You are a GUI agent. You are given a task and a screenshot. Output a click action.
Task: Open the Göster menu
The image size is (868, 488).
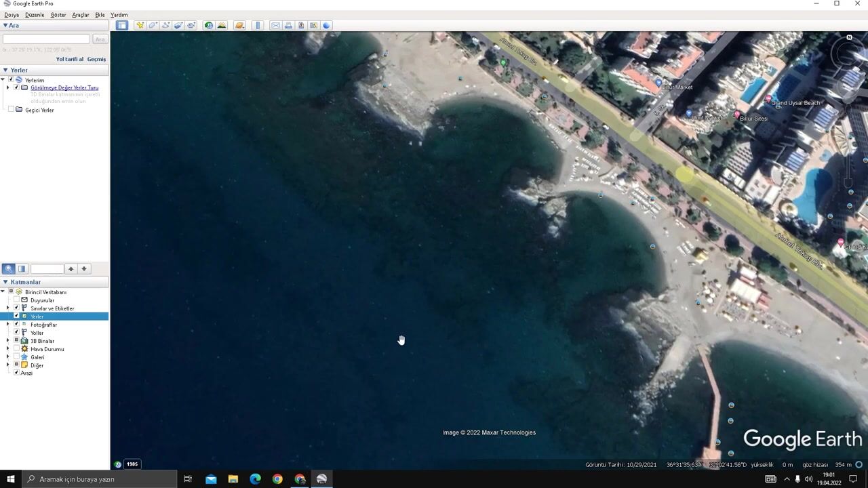(x=58, y=15)
